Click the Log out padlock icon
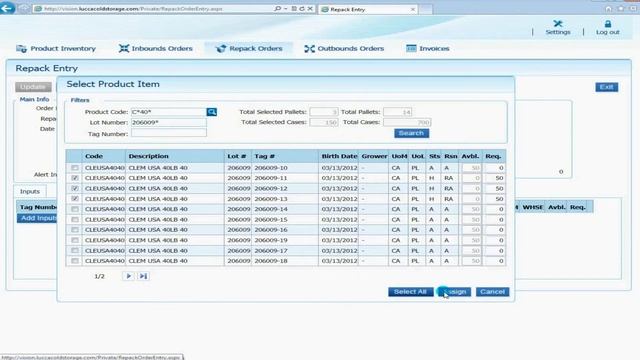Screen dimensions: 640x360 click(x=608, y=24)
